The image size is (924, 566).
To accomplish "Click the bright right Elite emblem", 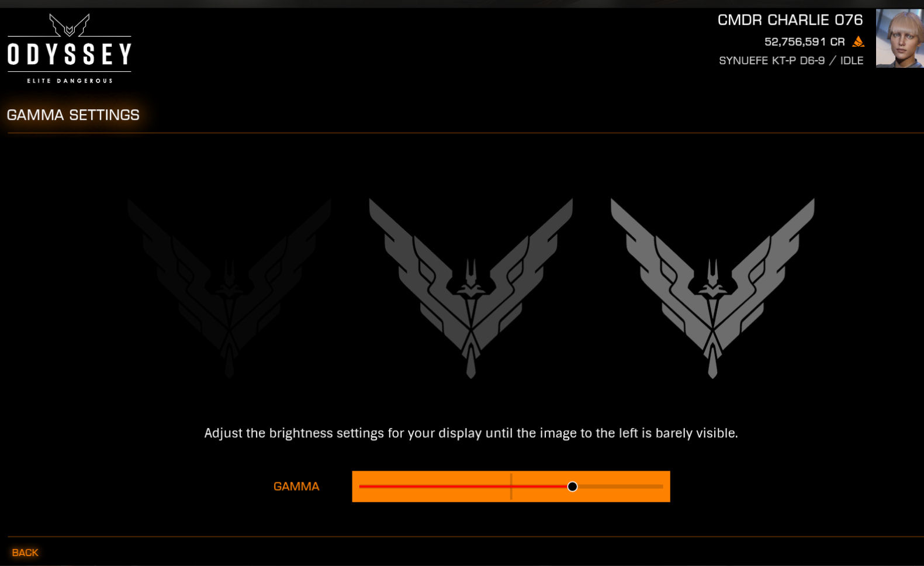I will point(712,288).
